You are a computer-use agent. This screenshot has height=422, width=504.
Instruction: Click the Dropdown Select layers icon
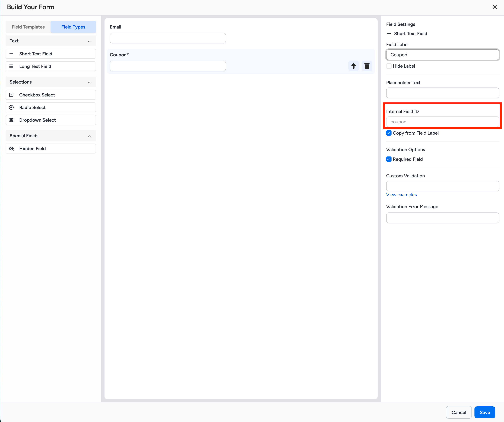click(11, 120)
